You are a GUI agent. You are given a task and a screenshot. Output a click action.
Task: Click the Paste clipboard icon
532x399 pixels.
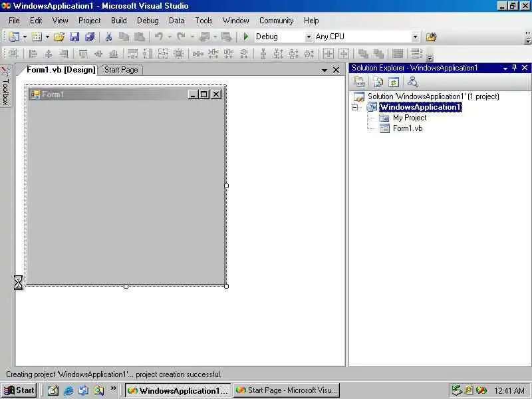pyautogui.click(x=140, y=37)
